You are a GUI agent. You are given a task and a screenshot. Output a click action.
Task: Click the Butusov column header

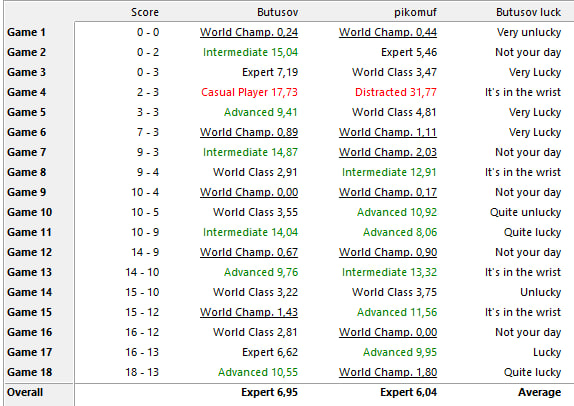[277, 12]
